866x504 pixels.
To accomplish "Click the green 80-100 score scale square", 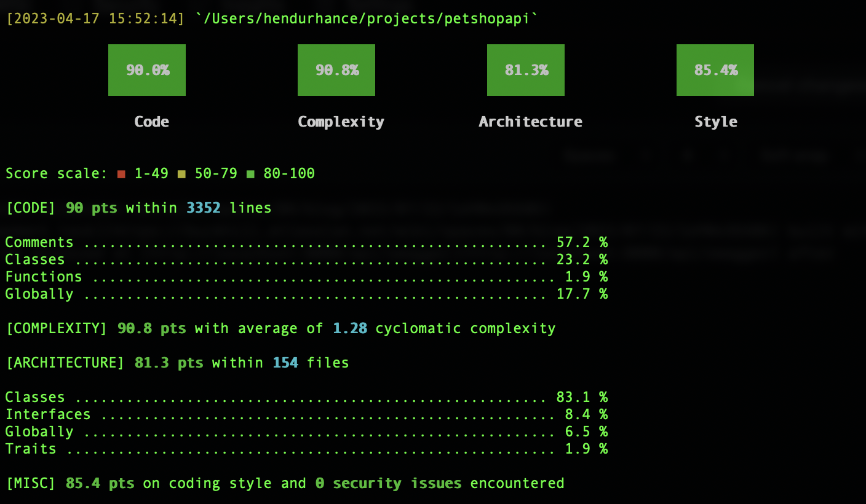I will (x=250, y=173).
